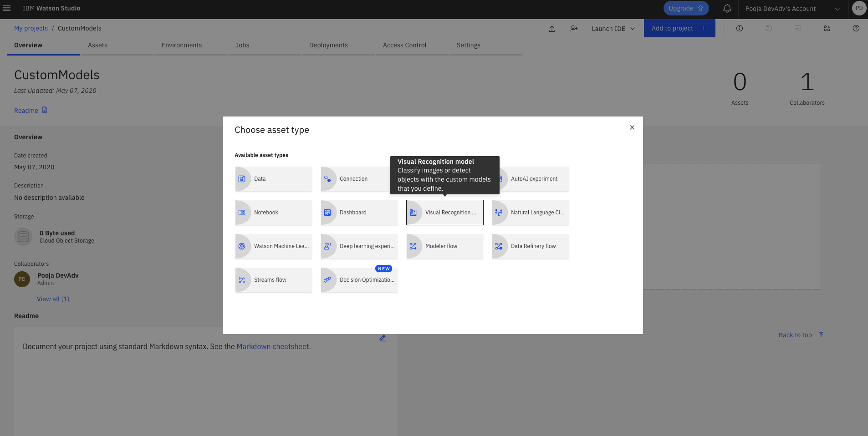Click the Watson Machine Learning tile icon

[242, 246]
